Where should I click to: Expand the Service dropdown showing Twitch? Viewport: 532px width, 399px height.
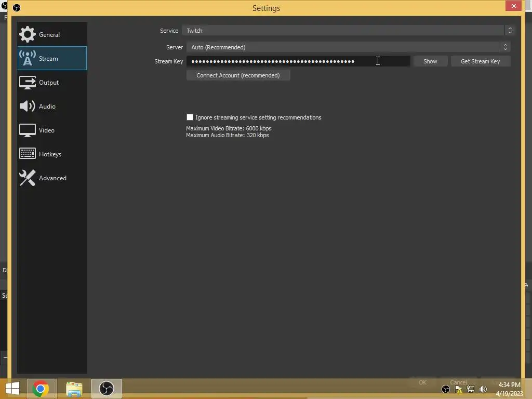tap(348, 31)
